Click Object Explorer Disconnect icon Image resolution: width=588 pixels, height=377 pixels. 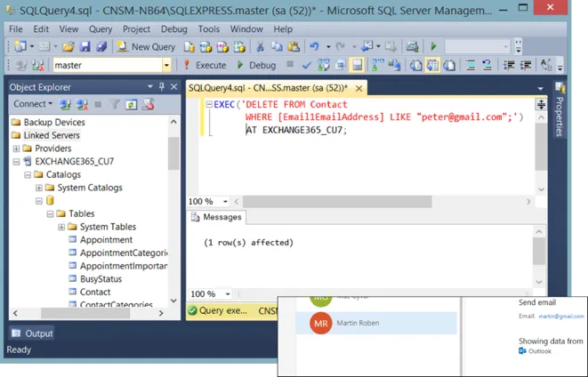pos(82,104)
